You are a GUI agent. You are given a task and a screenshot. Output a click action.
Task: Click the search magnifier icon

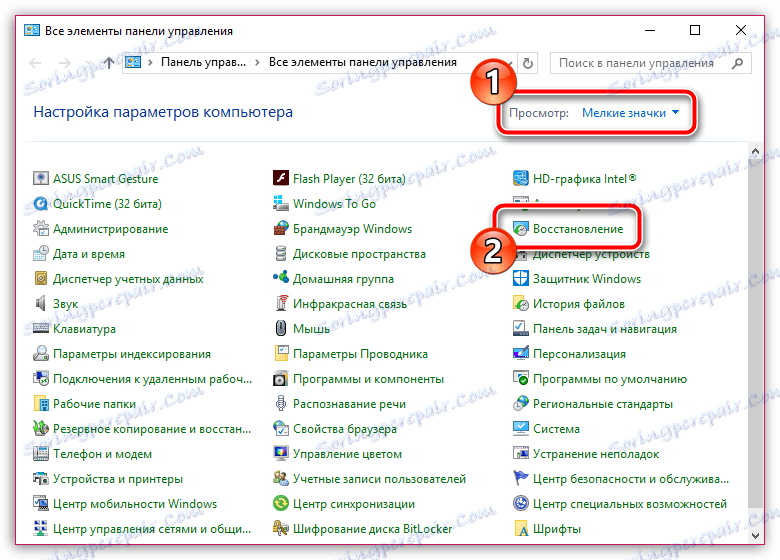pos(738,63)
